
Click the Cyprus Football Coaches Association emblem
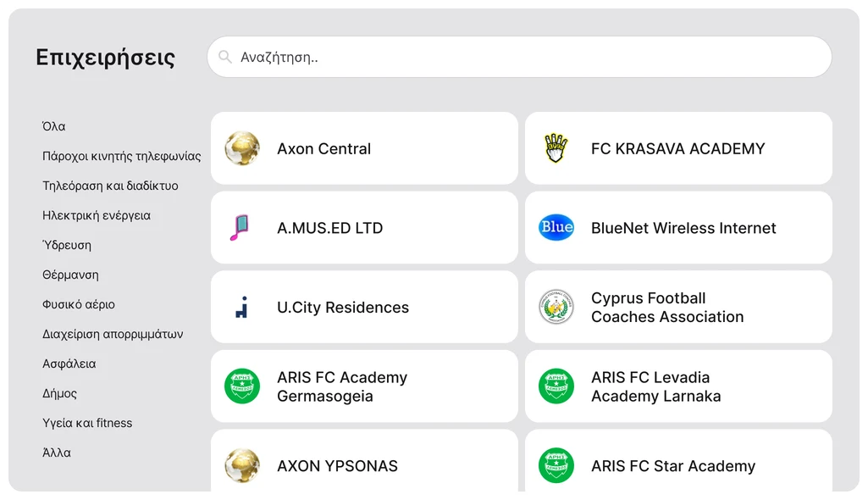[556, 307]
